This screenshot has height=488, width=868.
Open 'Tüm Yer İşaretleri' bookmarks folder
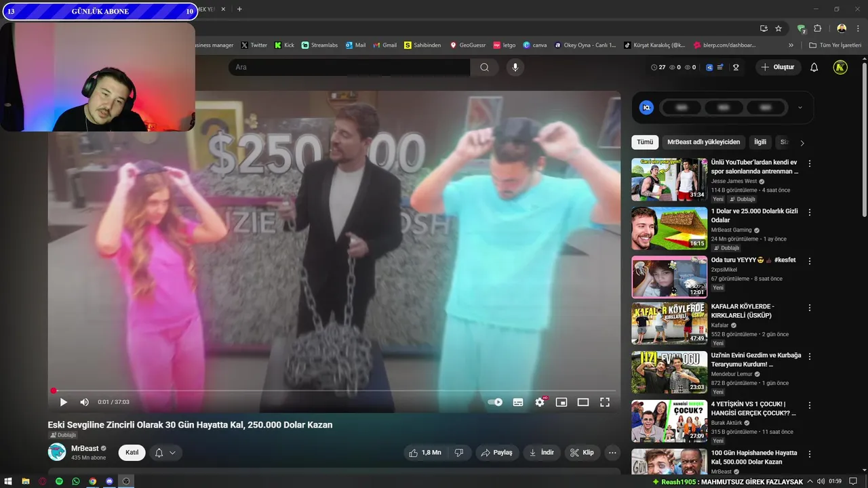pos(835,45)
